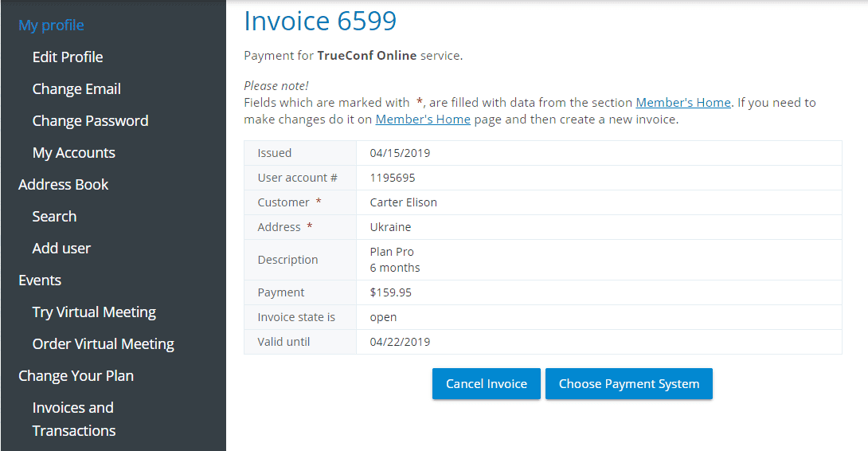This screenshot has height=451, width=868.
Task: Select issued date 04/15/2019
Action: coord(400,153)
